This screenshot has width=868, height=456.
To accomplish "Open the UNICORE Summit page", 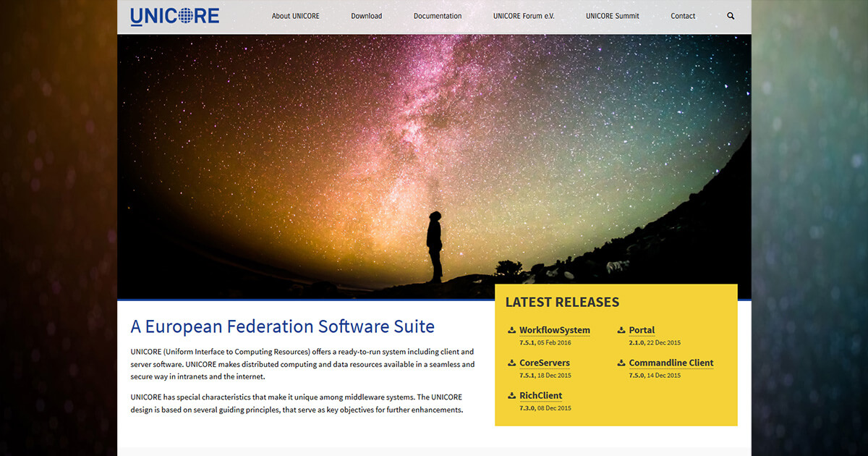I will pyautogui.click(x=612, y=15).
